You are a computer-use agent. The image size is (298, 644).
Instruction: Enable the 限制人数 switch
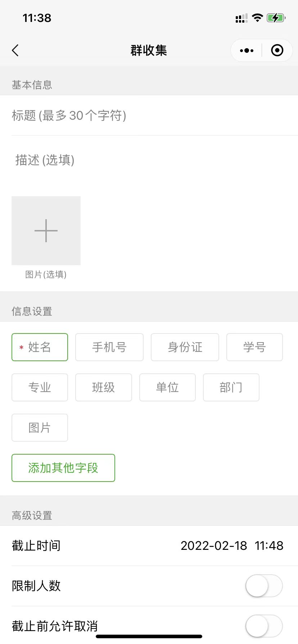coord(264,586)
